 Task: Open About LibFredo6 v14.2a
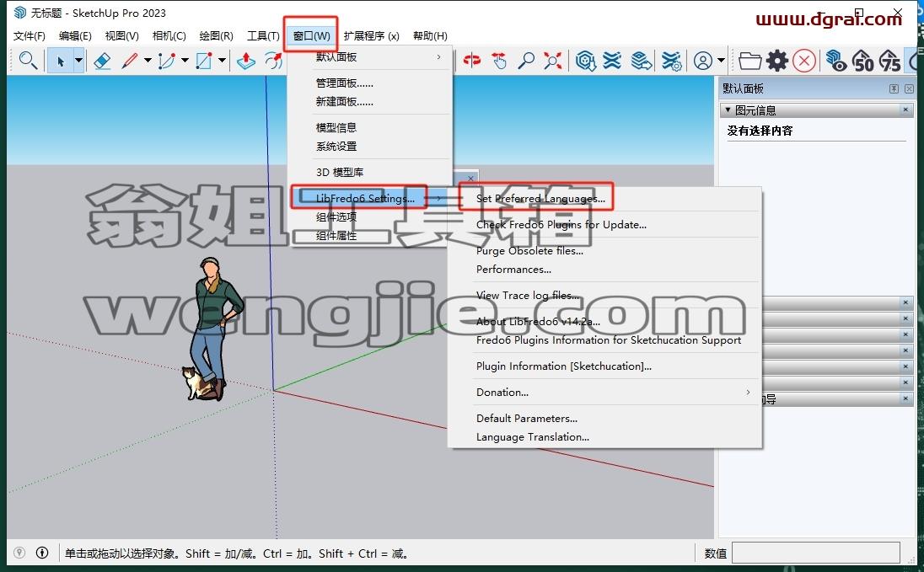537,321
